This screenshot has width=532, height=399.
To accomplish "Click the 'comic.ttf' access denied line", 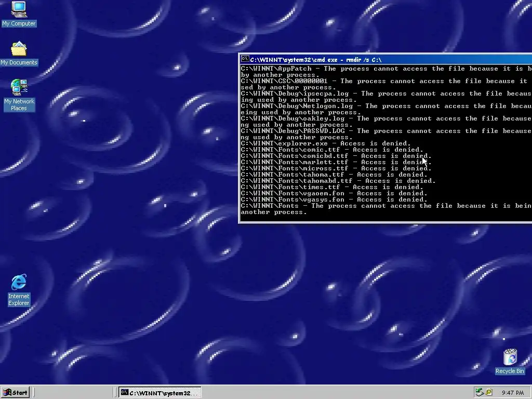I will point(332,149).
